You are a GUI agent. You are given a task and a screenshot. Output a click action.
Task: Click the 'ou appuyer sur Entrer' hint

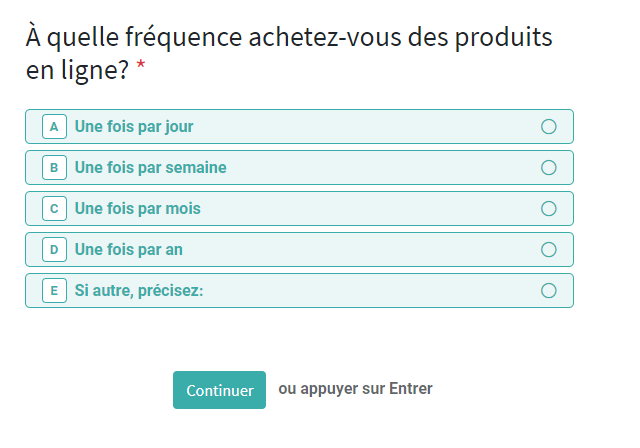pyautogui.click(x=355, y=388)
